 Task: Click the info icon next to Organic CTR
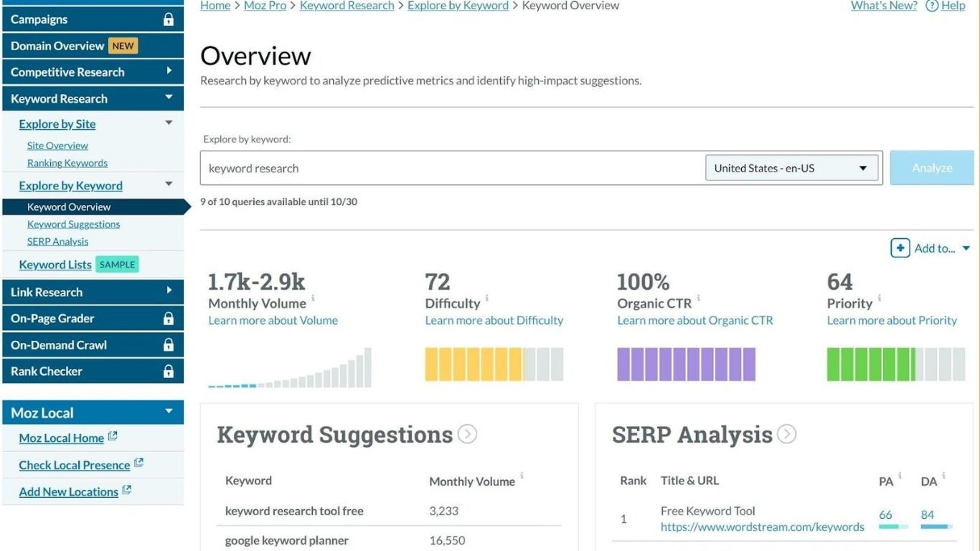698,298
